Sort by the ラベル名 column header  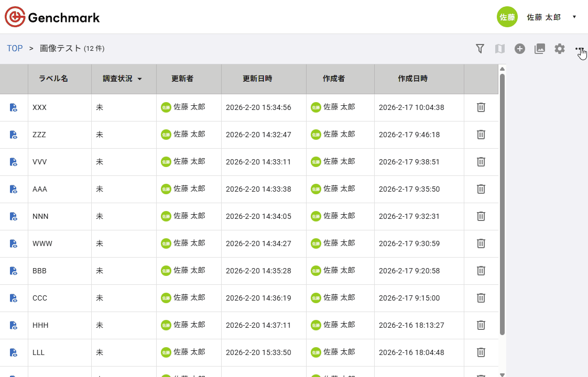pyautogui.click(x=53, y=79)
